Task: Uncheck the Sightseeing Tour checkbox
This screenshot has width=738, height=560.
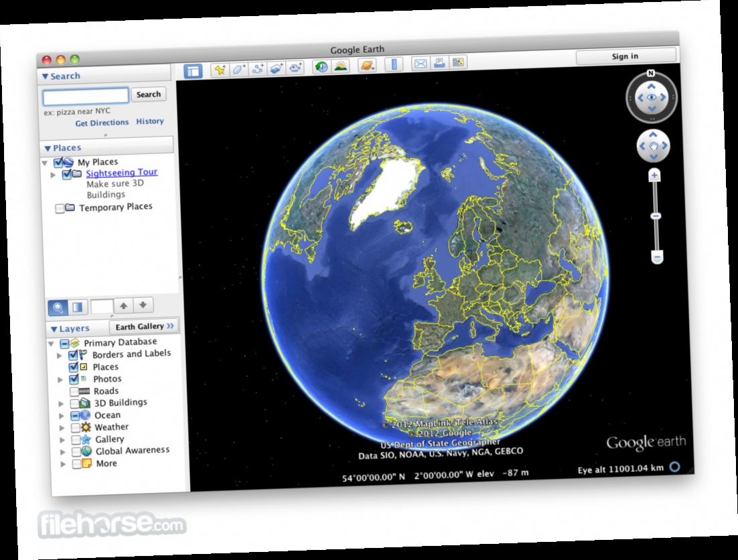Action: 67,175
